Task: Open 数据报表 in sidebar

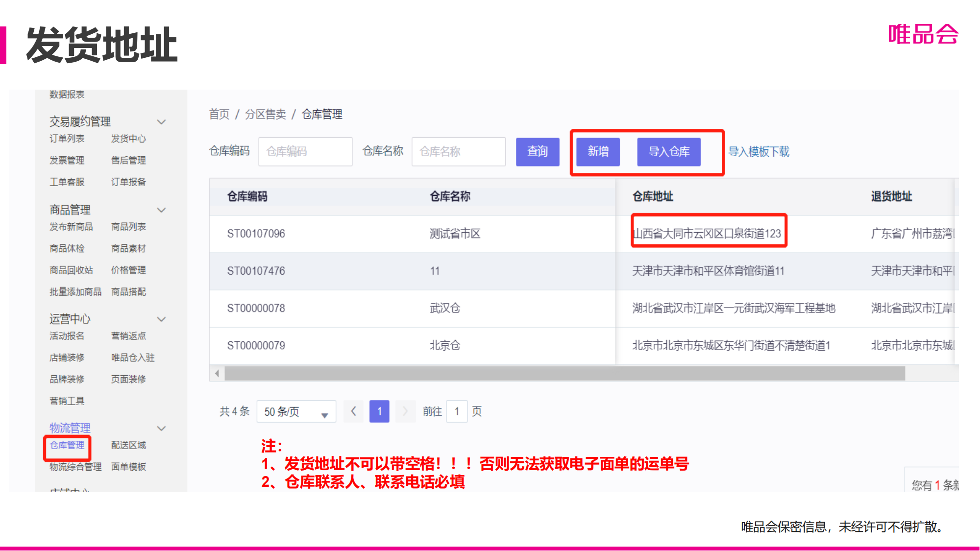Action: 67,95
